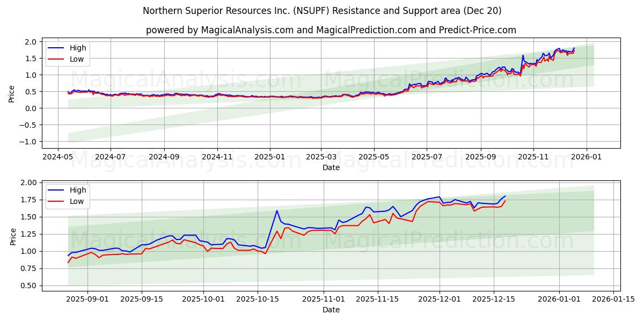Screen dimensions: 644x322
Task: Click the -1.0 price tick label
Action: tap(28, 142)
